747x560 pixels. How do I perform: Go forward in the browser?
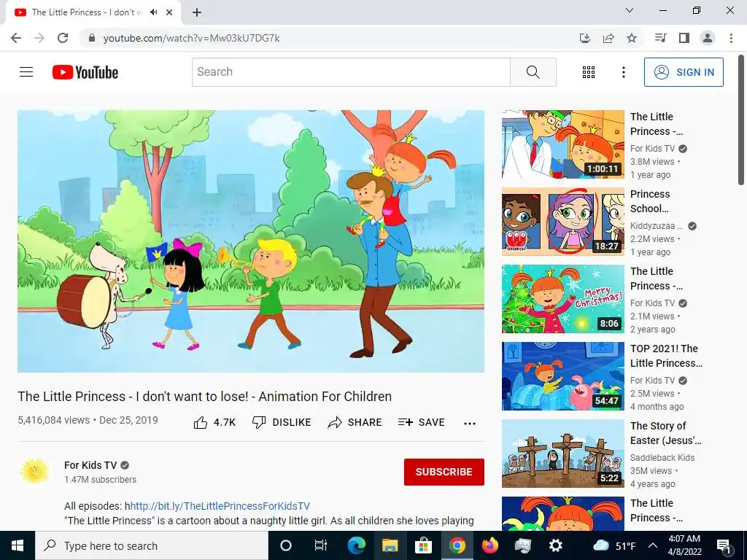(x=39, y=38)
